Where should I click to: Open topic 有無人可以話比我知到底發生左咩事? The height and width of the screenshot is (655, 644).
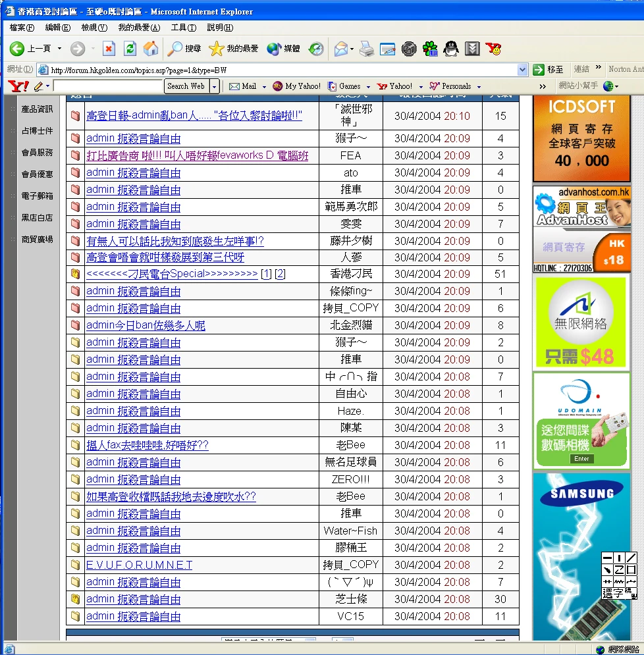click(174, 242)
